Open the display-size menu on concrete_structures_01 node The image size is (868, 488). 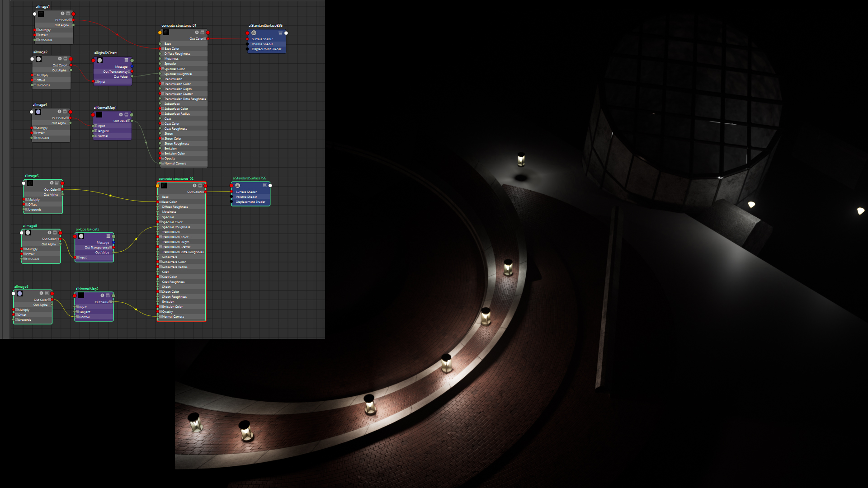click(x=202, y=33)
